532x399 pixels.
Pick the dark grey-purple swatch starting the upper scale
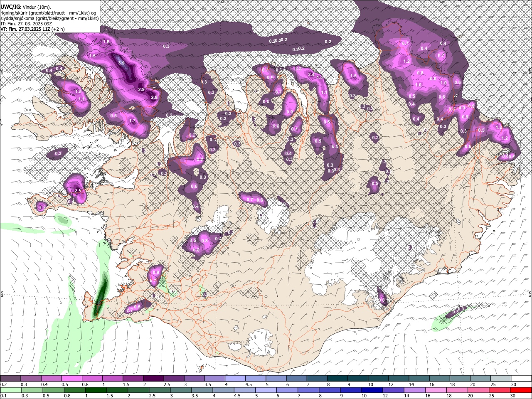coord(10,379)
